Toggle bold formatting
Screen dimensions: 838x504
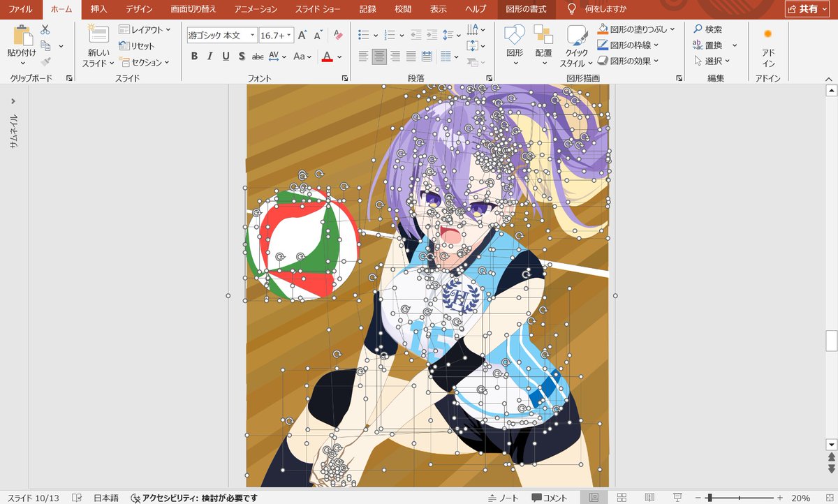pyautogui.click(x=195, y=57)
